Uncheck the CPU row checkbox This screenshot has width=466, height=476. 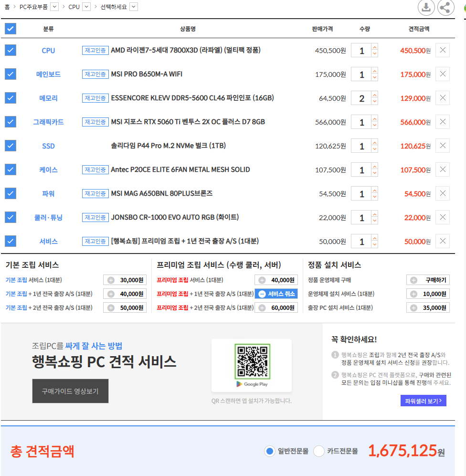coord(11,50)
